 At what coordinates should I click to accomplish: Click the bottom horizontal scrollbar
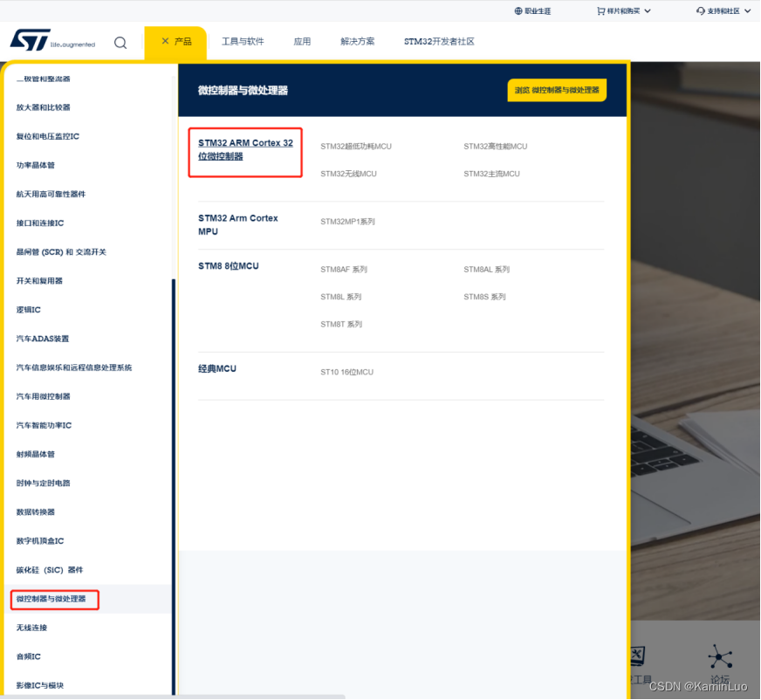click(173, 697)
